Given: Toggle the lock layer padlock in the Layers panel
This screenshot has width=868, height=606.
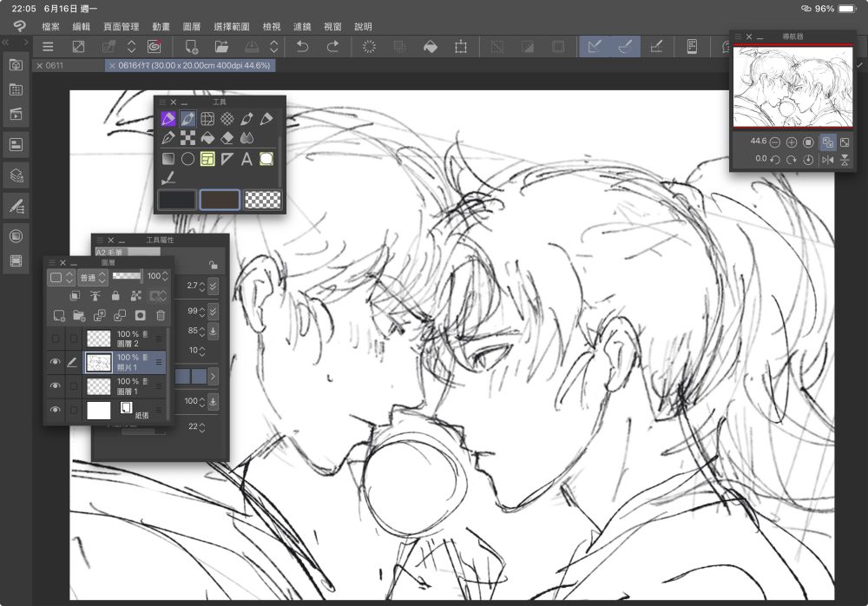Looking at the screenshot, I should click(x=115, y=296).
